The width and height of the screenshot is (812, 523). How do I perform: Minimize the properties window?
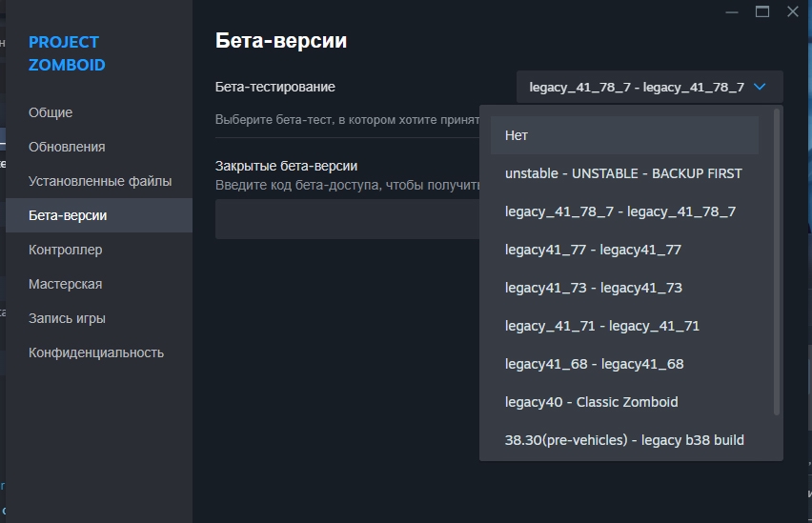[732, 12]
